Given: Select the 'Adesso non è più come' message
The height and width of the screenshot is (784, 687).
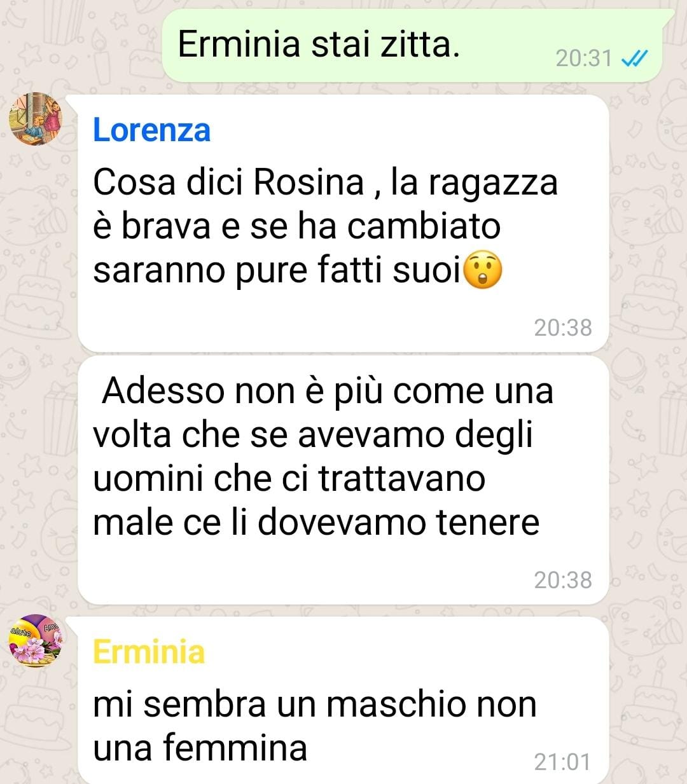Looking at the screenshot, I should 343,480.
